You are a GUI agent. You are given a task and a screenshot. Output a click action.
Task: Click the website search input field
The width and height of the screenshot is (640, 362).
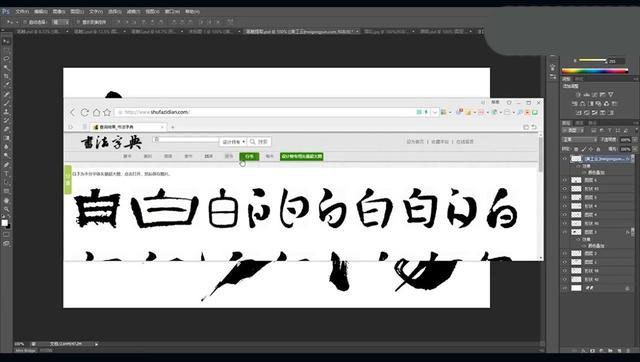(186, 140)
